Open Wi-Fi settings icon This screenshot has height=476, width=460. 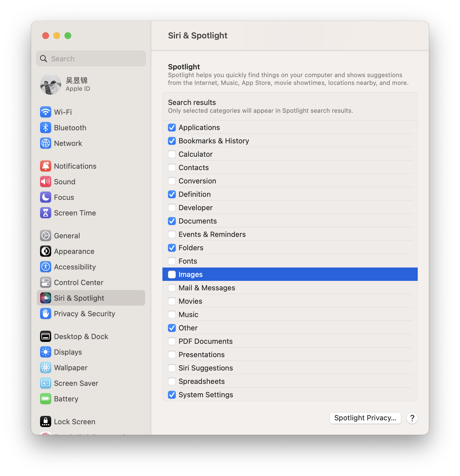coord(46,112)
